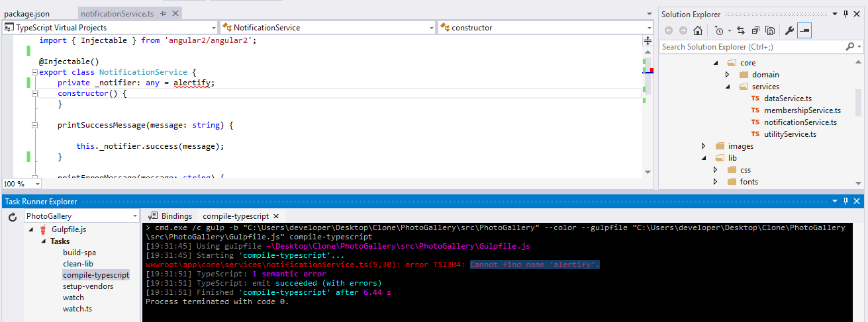Viewport: 868px width, 322px height.
Task: Pin the notificationService.ts tab
Action: pos(164,14)
